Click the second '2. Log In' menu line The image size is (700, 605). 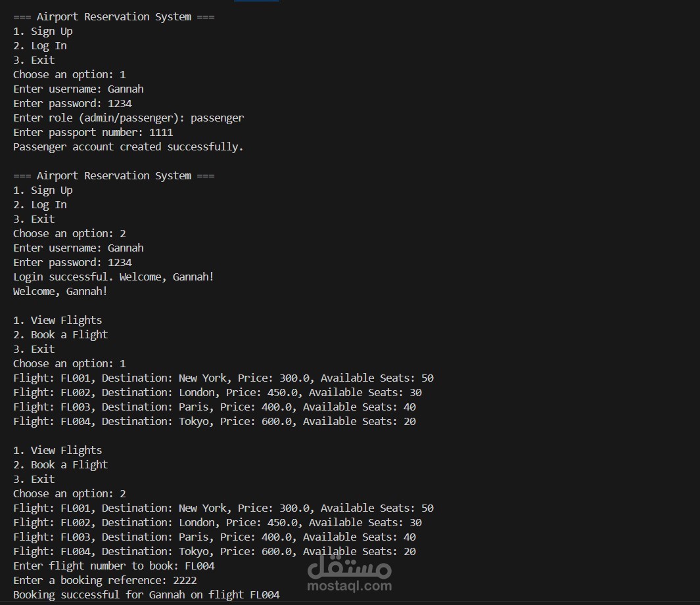(40, 204)
